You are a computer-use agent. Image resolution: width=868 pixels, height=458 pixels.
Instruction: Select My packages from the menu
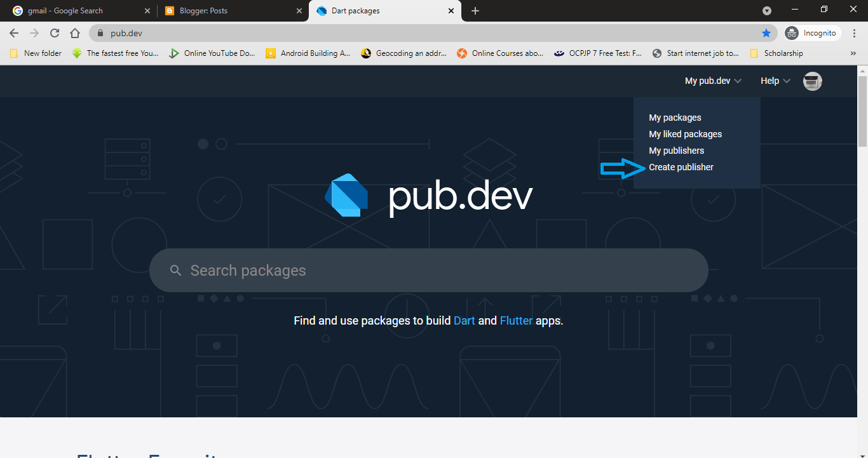675,118
